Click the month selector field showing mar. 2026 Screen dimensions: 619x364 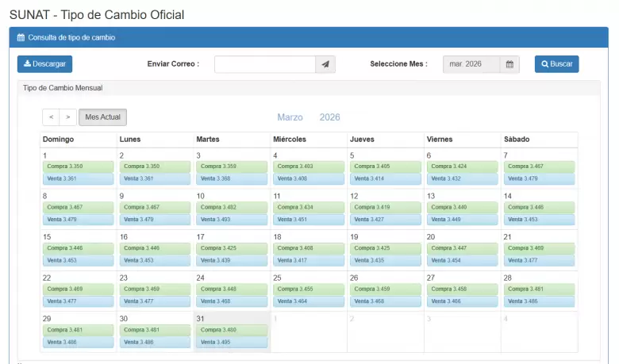coord(471,64)
